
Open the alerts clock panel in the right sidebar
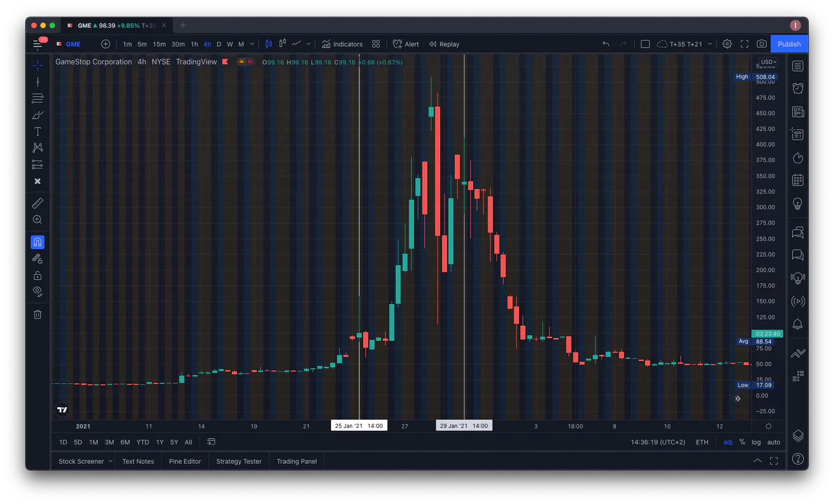pos(797,88)
